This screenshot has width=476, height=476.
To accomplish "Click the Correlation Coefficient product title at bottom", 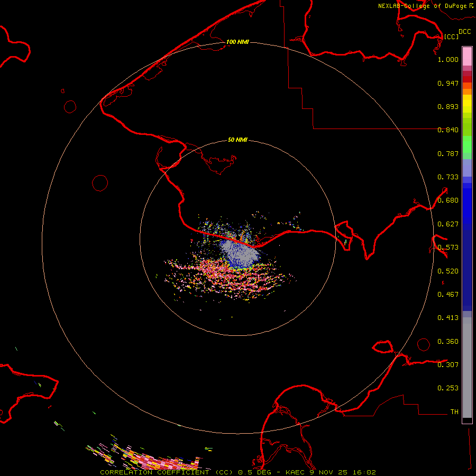I will [x=238, y=472].
